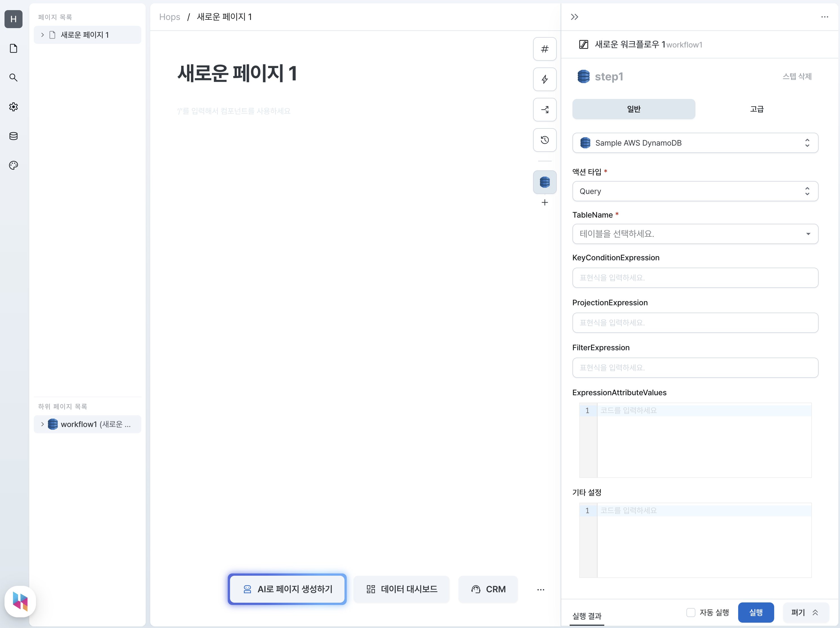Collapse the right panel with double chevron
This screenshot has width=840, height=628.
click(x=574, y=17)
